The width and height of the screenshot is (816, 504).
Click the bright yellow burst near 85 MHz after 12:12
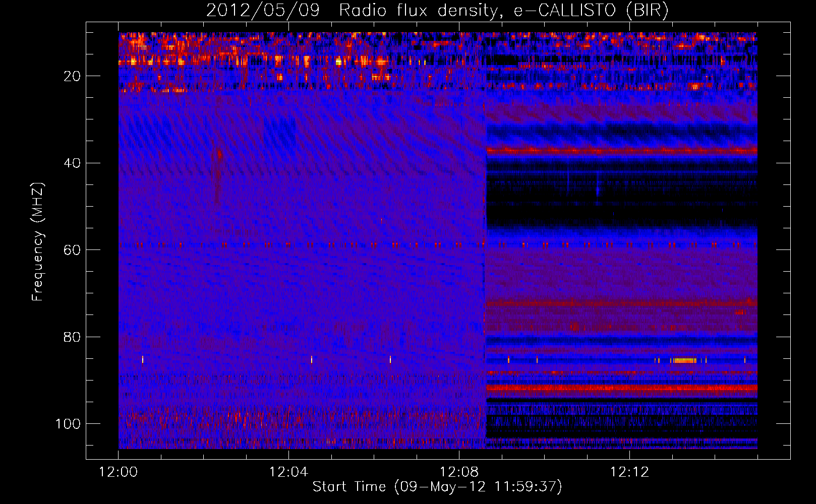click(685, 360)
